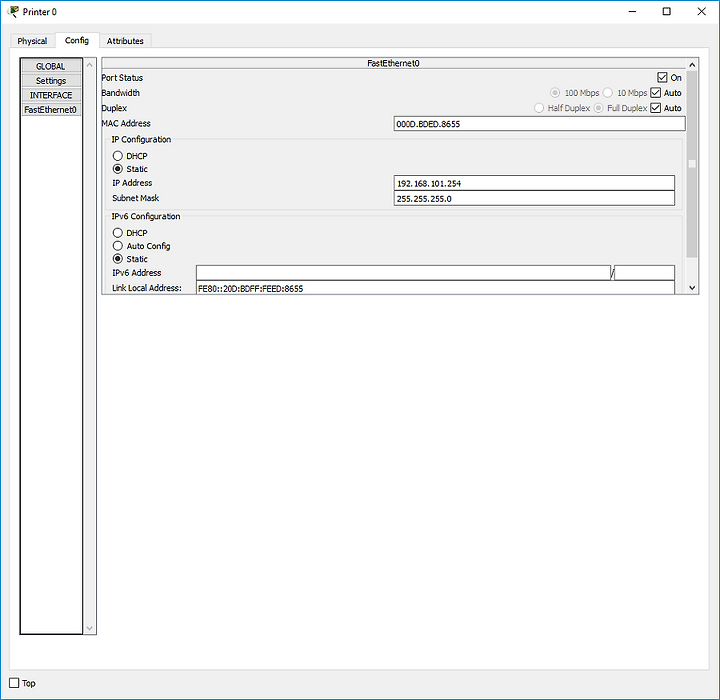Click the config panel scrollbar thumb

point(692,164)
